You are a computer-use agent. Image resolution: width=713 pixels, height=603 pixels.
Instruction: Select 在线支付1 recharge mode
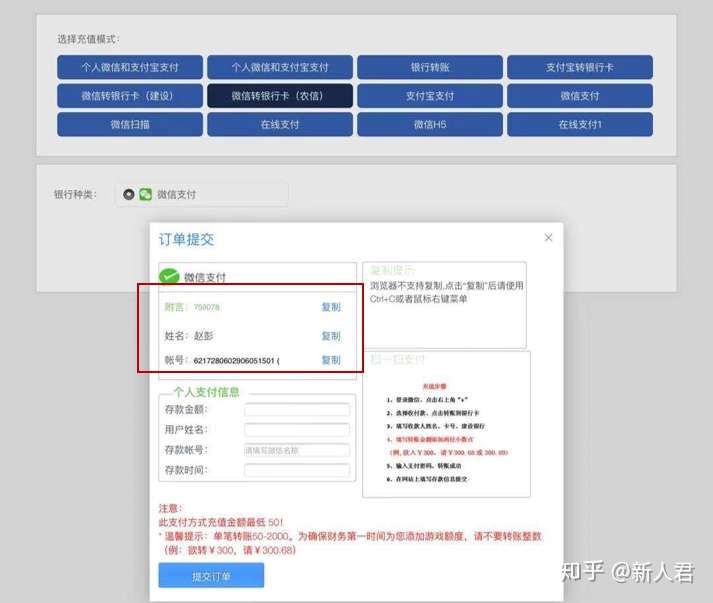tap(580, 125)
